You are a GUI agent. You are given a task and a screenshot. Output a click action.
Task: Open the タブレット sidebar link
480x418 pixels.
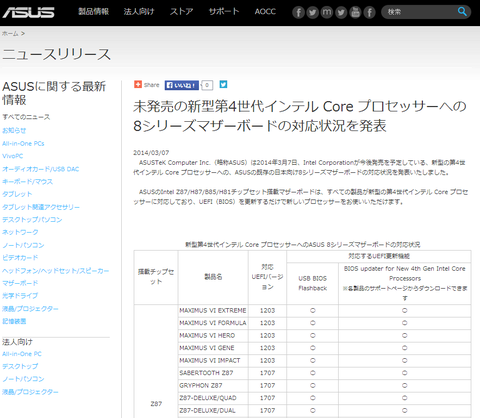click(x=17, y=194)
